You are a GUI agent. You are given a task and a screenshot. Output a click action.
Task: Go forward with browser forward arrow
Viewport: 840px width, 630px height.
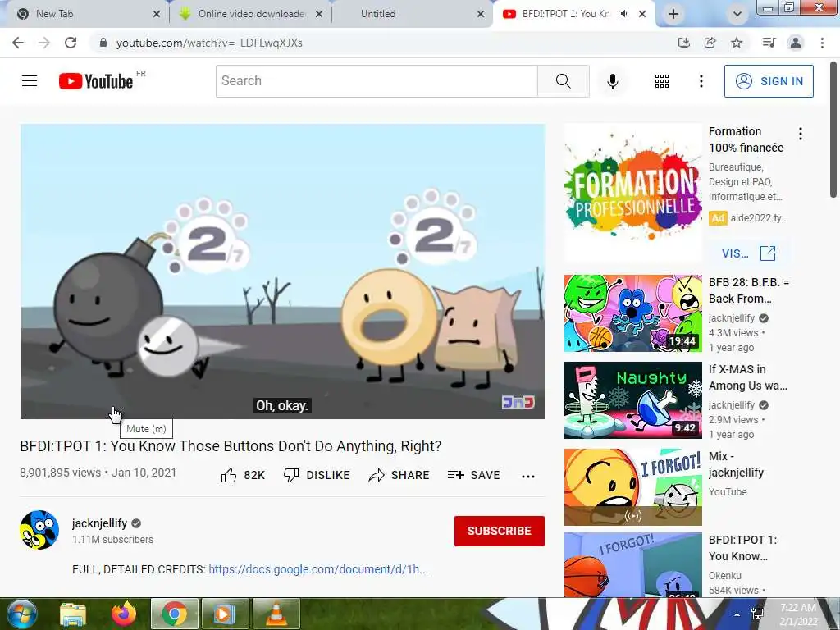pos(44,43)
